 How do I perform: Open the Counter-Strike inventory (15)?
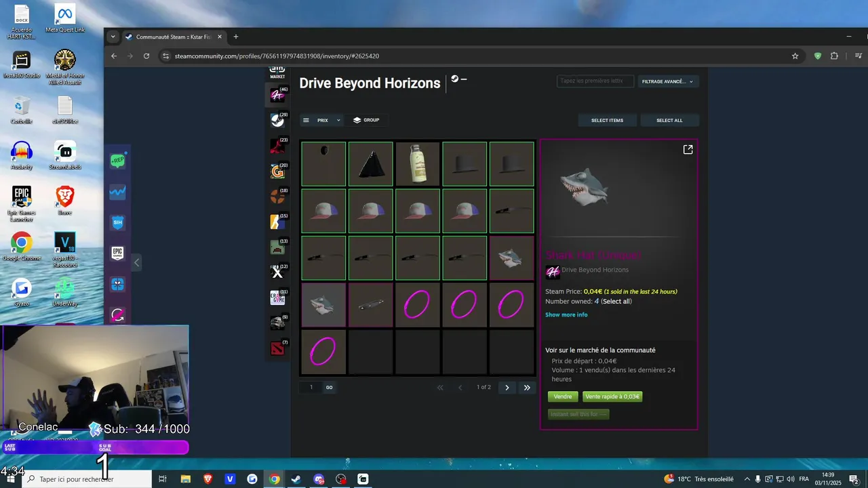coord(277,222)
